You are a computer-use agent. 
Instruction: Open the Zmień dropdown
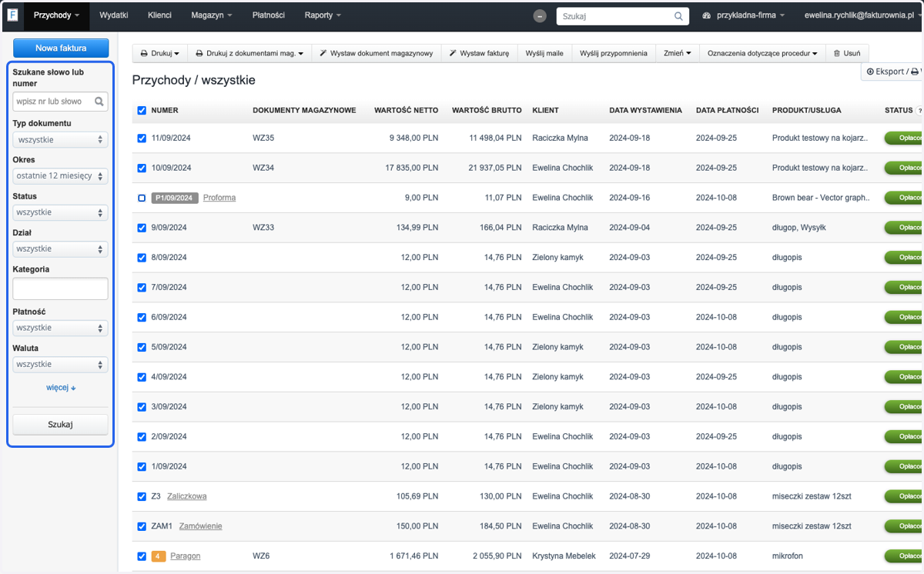click(678, 53)
